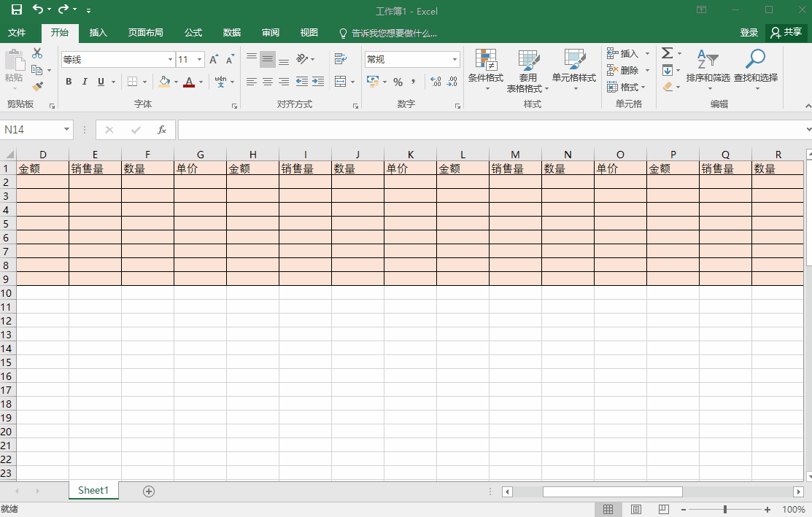Toggle Italic formatting
812x517 pixels.
tap(85, 82)
